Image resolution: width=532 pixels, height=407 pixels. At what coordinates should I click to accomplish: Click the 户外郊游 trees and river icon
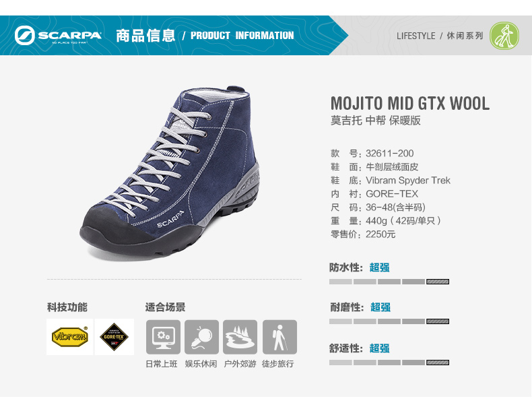[240, 337]
